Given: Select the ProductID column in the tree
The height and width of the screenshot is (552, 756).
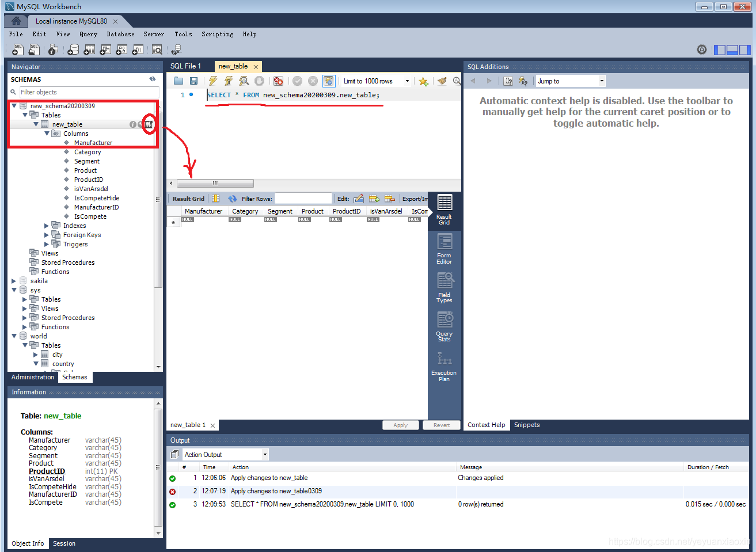Looking at the screenshot, I should point(89,180).
